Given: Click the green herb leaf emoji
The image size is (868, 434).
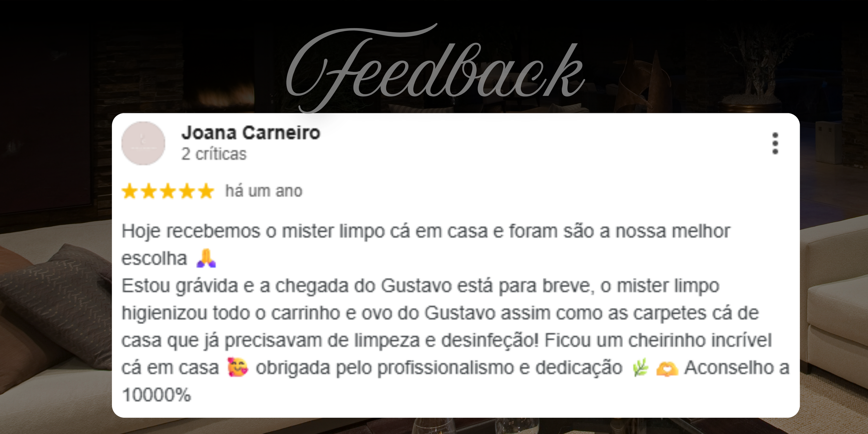Looking at the screenshot, I should tap(640, 368).
